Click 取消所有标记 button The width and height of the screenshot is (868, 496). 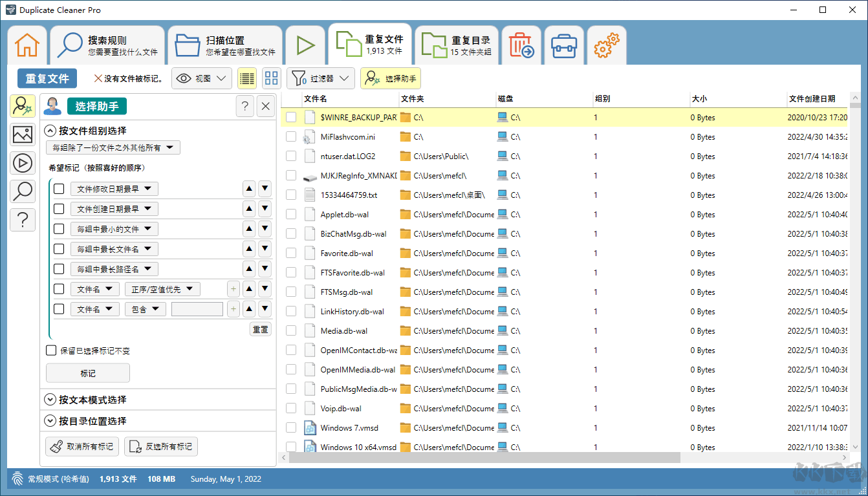click(x=83, y=446)
